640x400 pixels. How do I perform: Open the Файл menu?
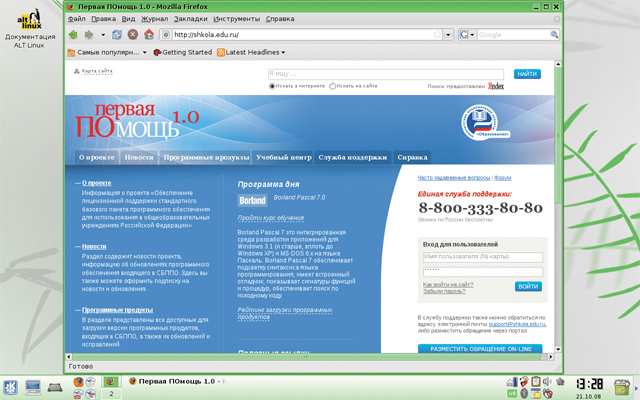click(76, 19)
